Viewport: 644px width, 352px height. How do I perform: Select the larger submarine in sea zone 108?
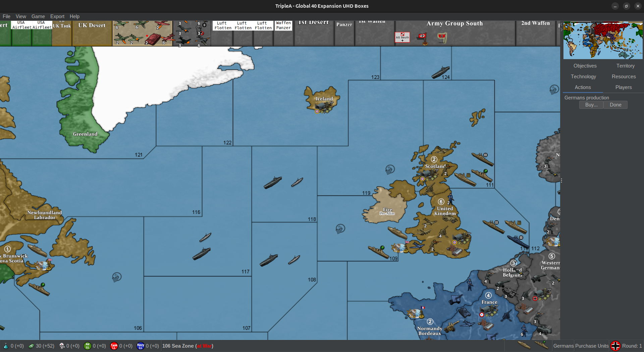tap(269, 260)
